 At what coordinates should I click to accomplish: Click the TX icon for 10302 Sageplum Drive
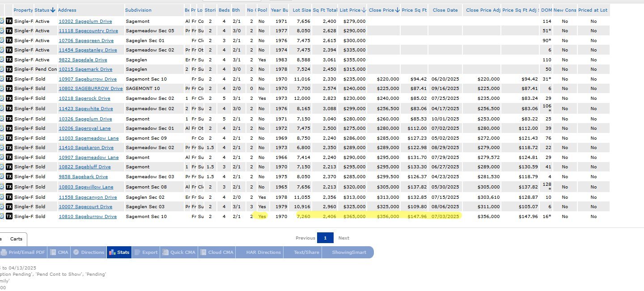pyautogui.click(x=9, y=21)
